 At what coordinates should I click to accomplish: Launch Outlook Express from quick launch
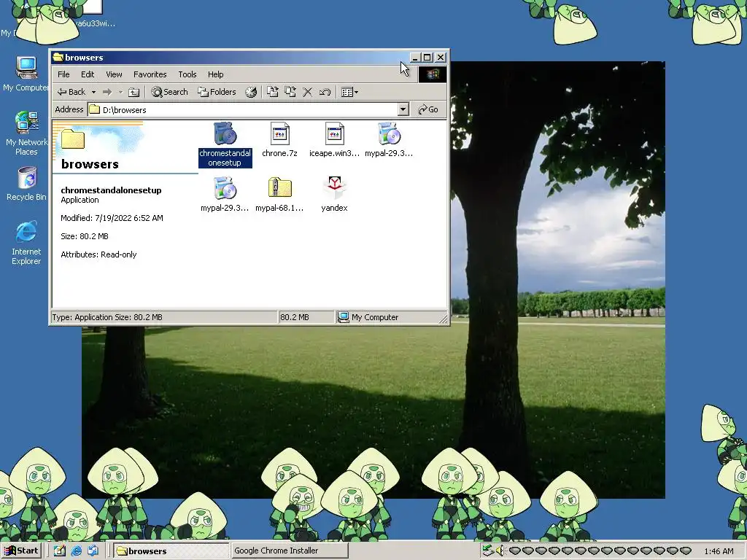click(x=93, y=551)
